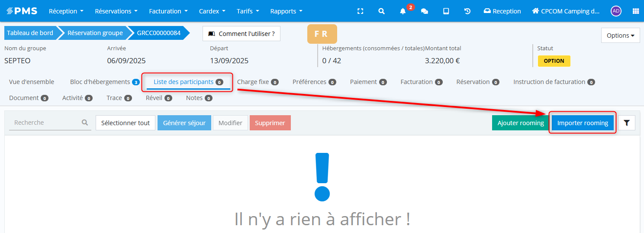Open the Rapports dropdown menu
Screen dimensions: 644x233
point(286,11)
